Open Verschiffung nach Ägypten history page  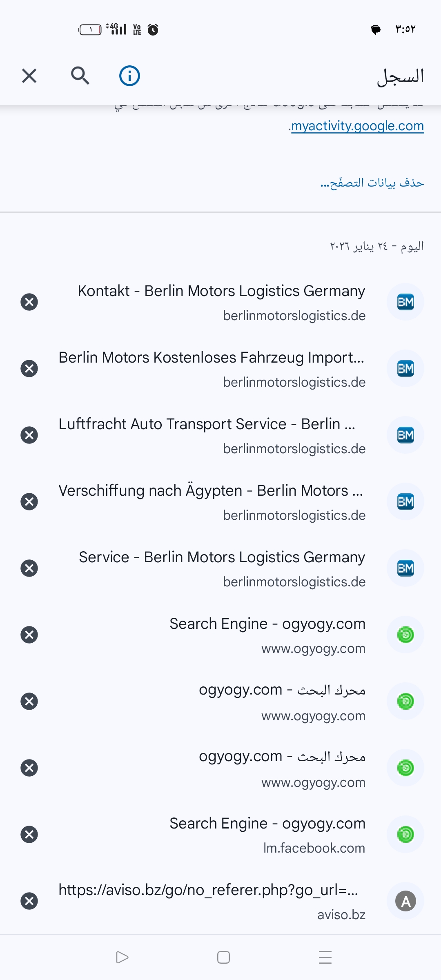click(211, 502)
